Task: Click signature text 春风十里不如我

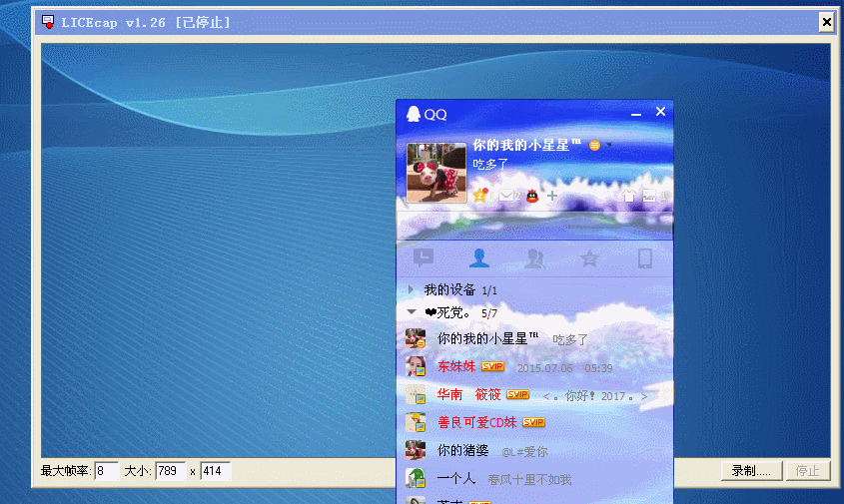Action: click(529, 480)
